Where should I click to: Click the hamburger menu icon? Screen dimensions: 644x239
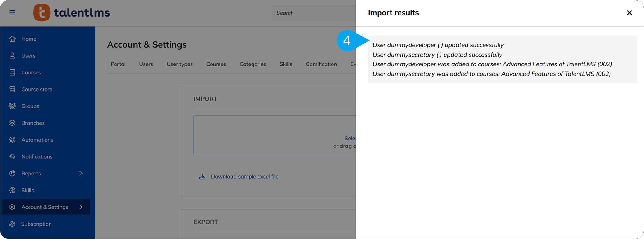pos(12,13)
